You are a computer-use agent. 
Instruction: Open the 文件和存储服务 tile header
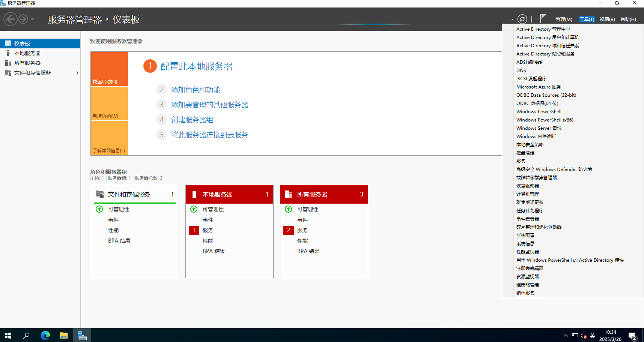pyautogui.click(x=135, y=194)
